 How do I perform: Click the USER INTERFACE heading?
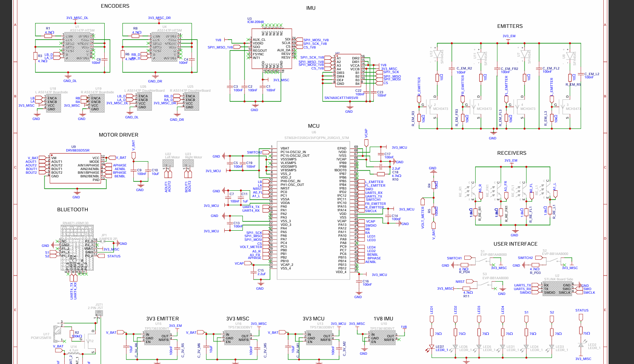tap(515, 244)
